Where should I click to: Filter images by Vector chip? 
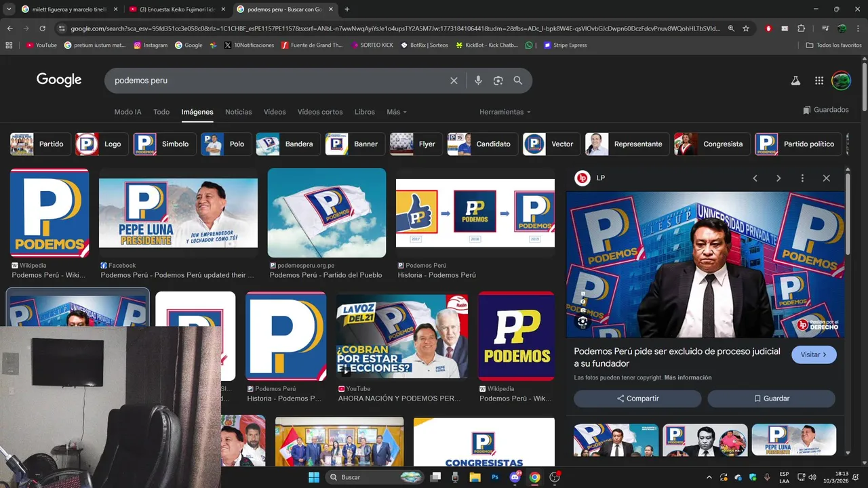click(551, 144)
